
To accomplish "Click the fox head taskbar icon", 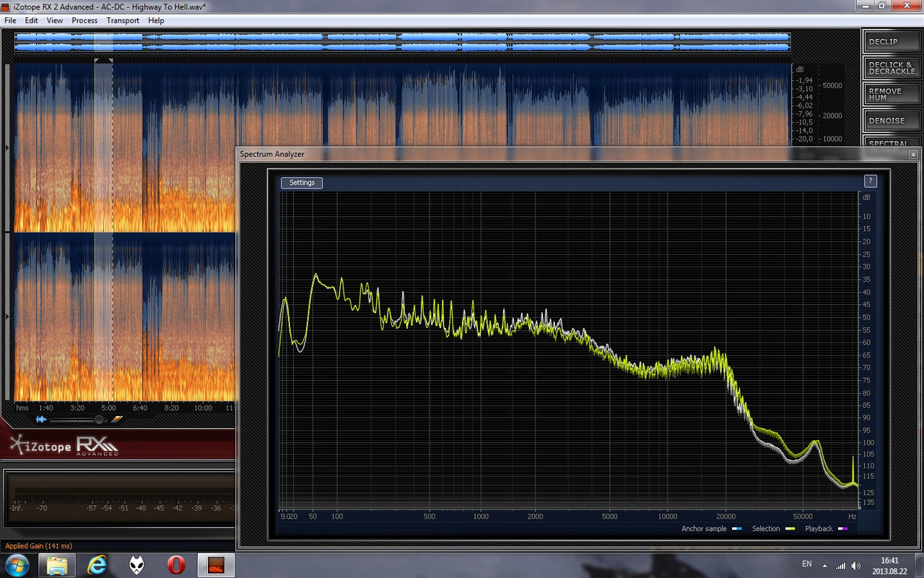I will tap(136, 564).
